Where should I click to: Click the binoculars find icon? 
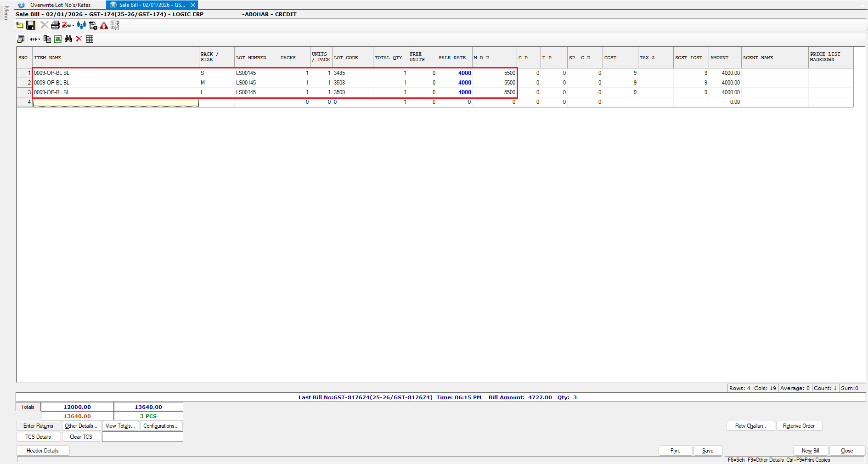(68, 39)
